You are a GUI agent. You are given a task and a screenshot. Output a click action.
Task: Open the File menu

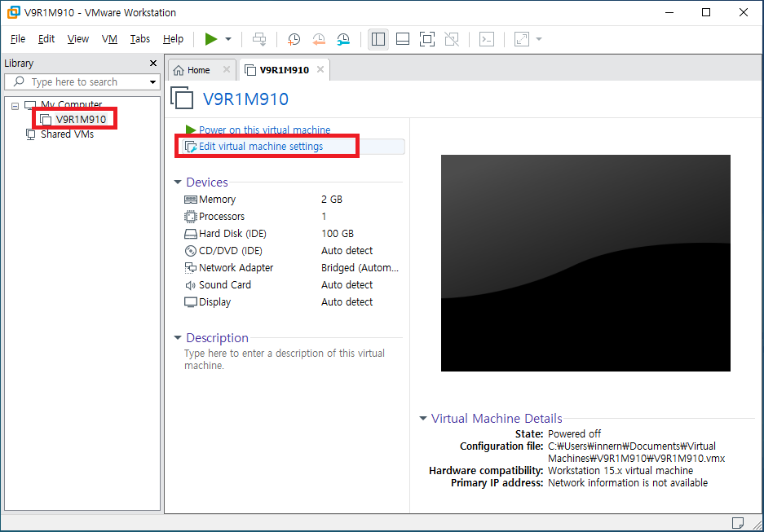[x=18, y=39]
